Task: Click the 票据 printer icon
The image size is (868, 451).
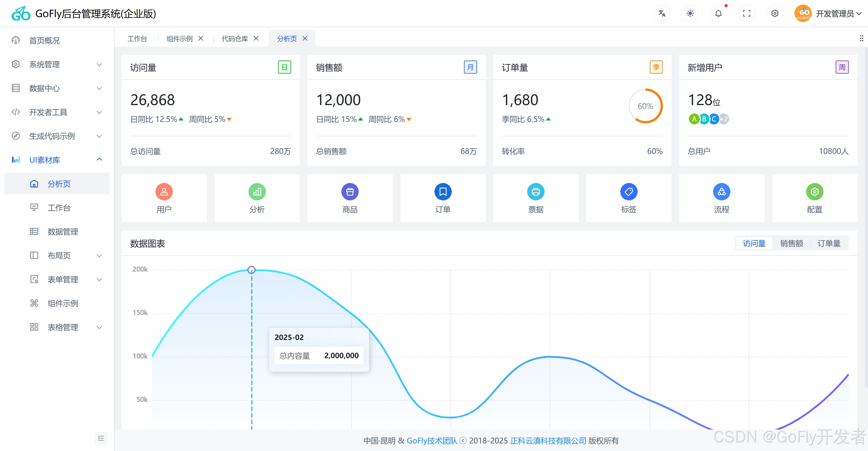Action: 536,192
